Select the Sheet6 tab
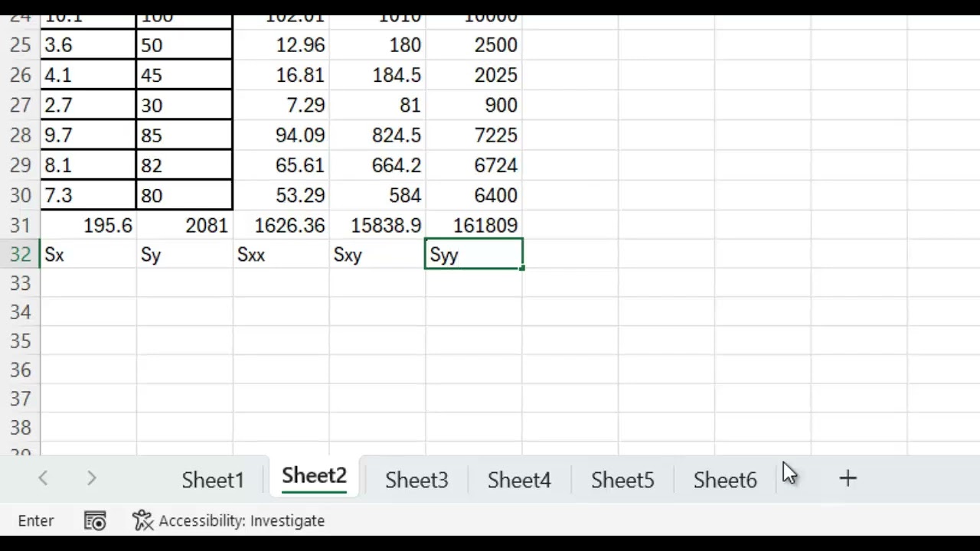Viewport: 980px width, 551px height. click(724, 480)
